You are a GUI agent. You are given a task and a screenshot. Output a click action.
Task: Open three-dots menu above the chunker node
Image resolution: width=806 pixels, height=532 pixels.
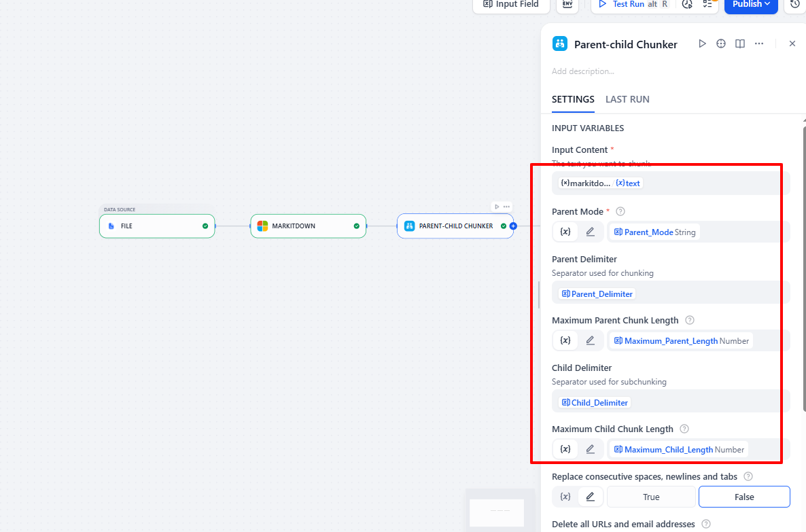click(506, 207)
